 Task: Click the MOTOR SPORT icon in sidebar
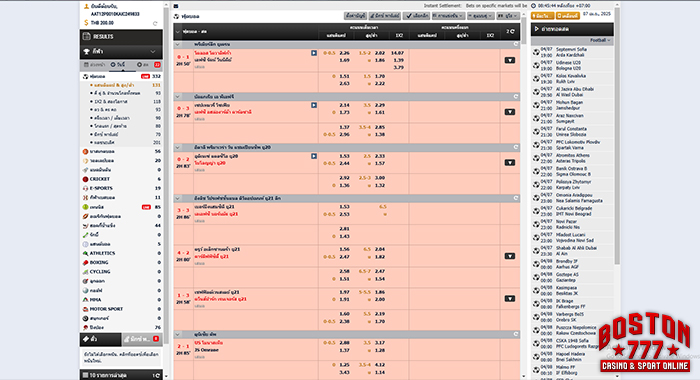pyautogui.click(x=85, y=309)
